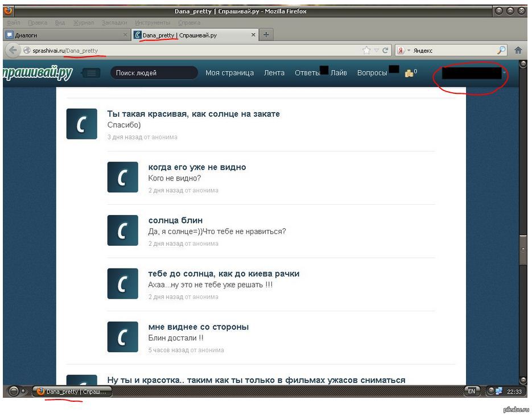This screenshot has width=532, height=416.
Task: Click the taskbar start orb button
Action: click(x=14, y=391)
